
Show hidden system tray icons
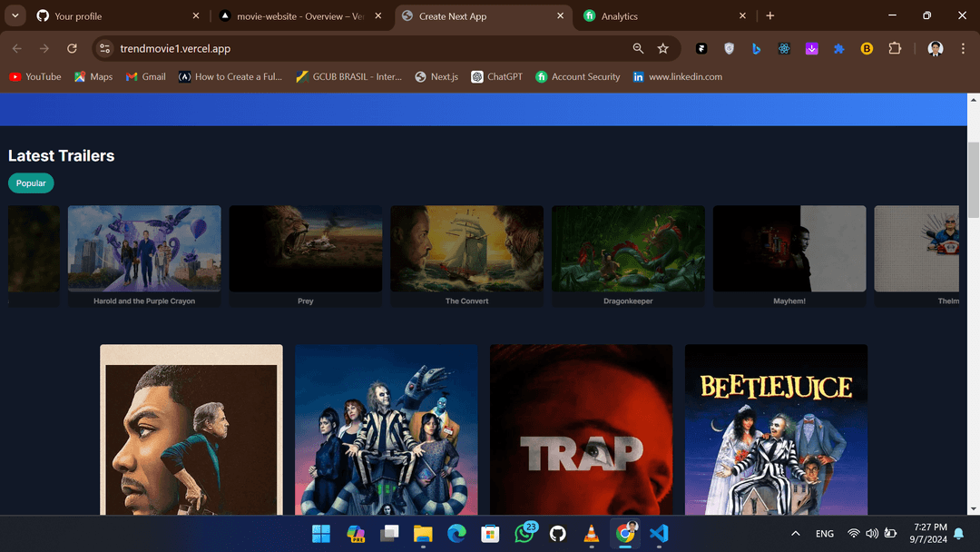tap(796, 533)
